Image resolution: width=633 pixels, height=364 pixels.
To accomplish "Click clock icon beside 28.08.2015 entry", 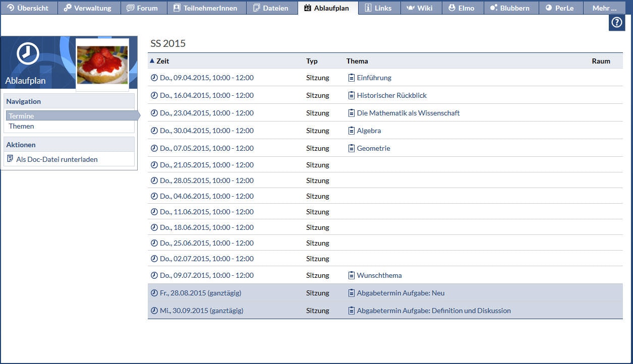I will click(154, 293).
